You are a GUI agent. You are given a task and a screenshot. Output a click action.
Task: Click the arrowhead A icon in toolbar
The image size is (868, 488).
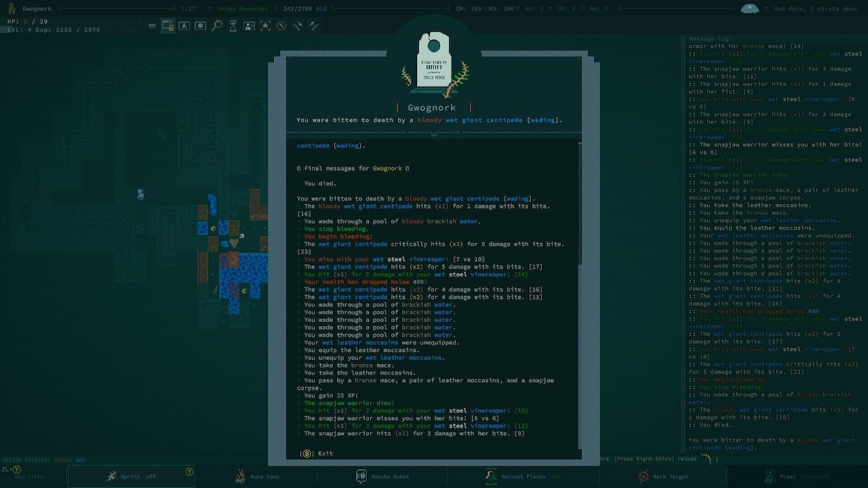click(x=184, y=26)
